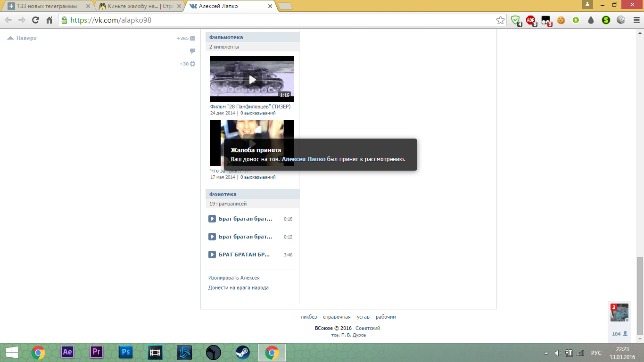Screen dimensions: 644x362
Task: Open the film strip app on taskbar
Action: (155, 352)
